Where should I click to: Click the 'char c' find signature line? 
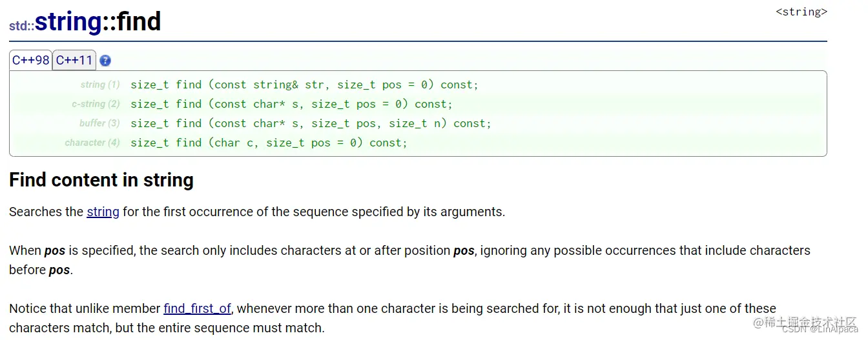(x=269, y=143)
